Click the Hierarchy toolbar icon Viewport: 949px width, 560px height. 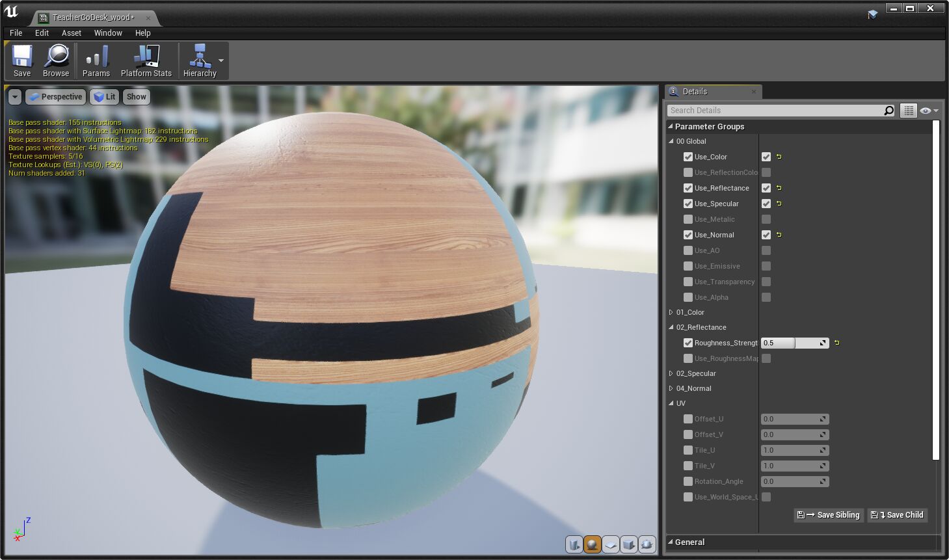pyautogui.click(x=199, y=61)
